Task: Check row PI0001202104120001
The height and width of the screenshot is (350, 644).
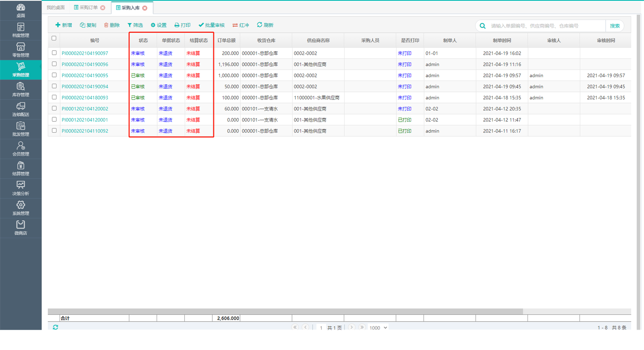Action: click(54, 119)
